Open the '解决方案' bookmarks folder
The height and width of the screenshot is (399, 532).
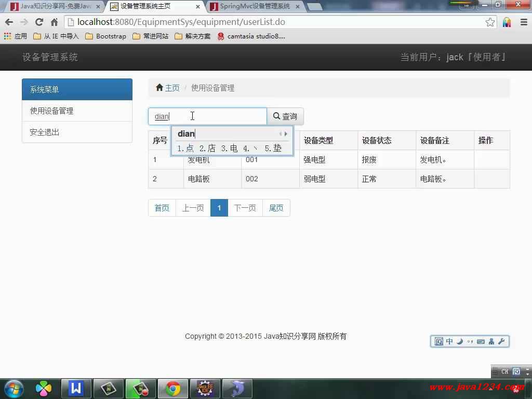[193, 36]
